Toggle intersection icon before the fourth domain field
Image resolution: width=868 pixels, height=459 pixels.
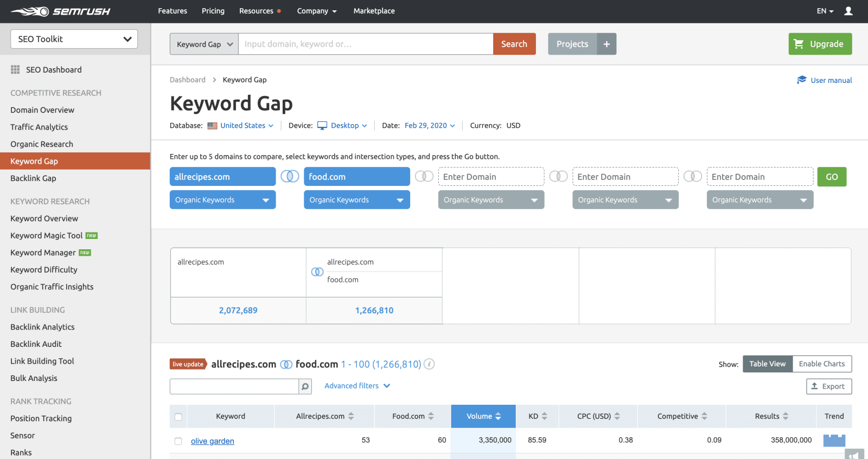pyautogui.click(x=558, y=176)
